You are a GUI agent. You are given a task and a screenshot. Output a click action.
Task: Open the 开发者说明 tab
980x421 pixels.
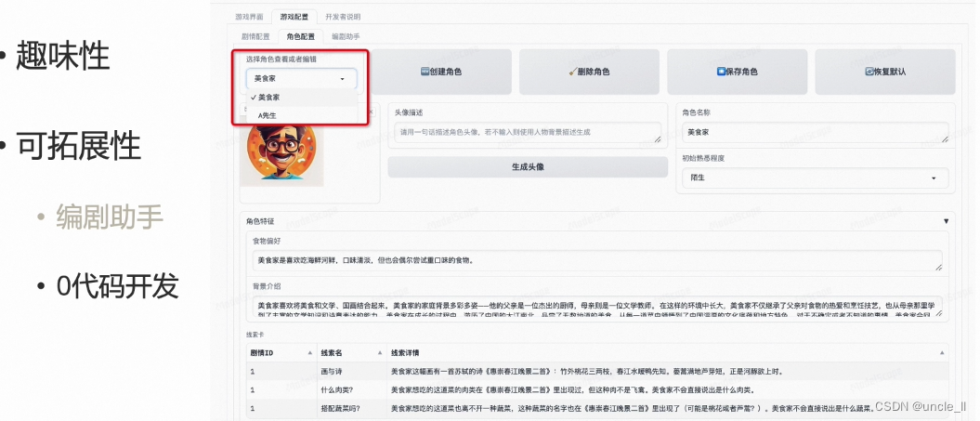(343, 17)
